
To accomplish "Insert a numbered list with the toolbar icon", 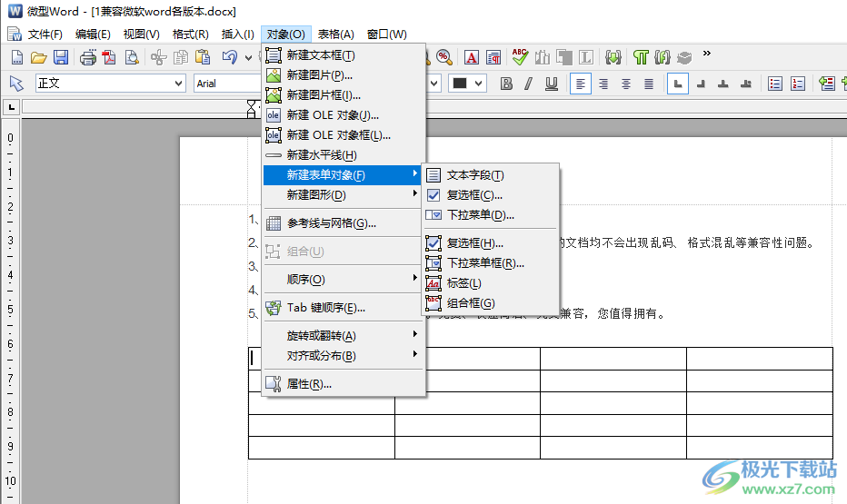I will click(798, 84).
